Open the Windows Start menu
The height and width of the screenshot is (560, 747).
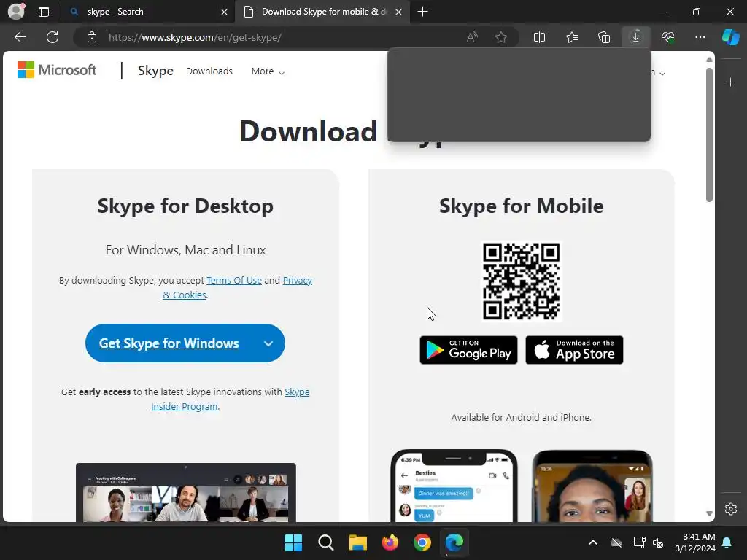(293, 542)
